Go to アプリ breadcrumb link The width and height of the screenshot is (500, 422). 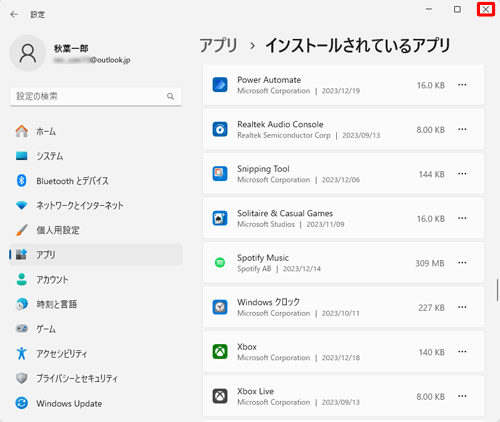click(x=219, y=46)
